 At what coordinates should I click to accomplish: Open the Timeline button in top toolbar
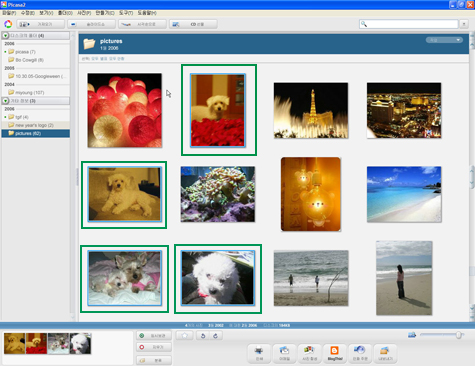click(142, 24)
